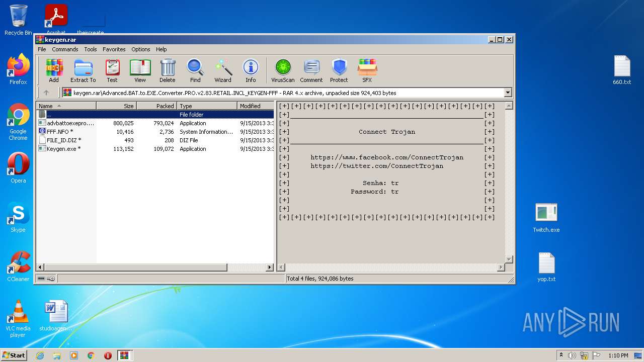This screenshot has height=362, width=644.
Task: Click the comment pane scroll-up arrow
Action: pos(509,106)
